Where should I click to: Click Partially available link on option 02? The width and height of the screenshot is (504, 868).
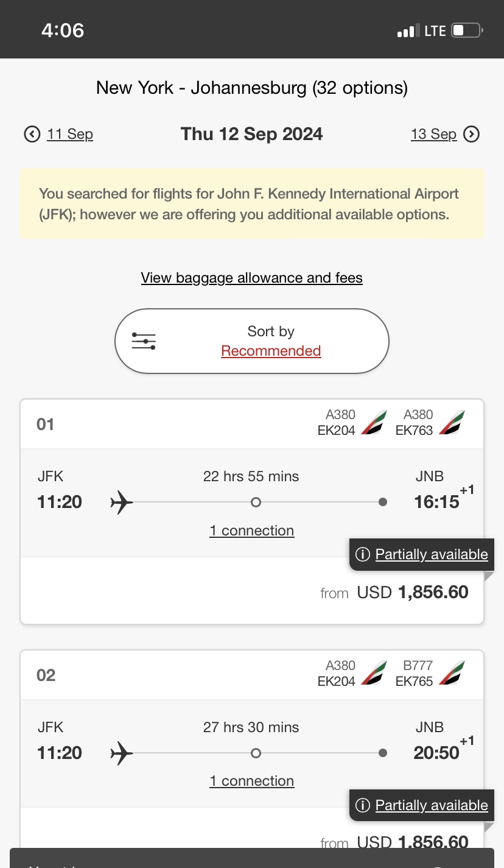click(x=432, y=805)
